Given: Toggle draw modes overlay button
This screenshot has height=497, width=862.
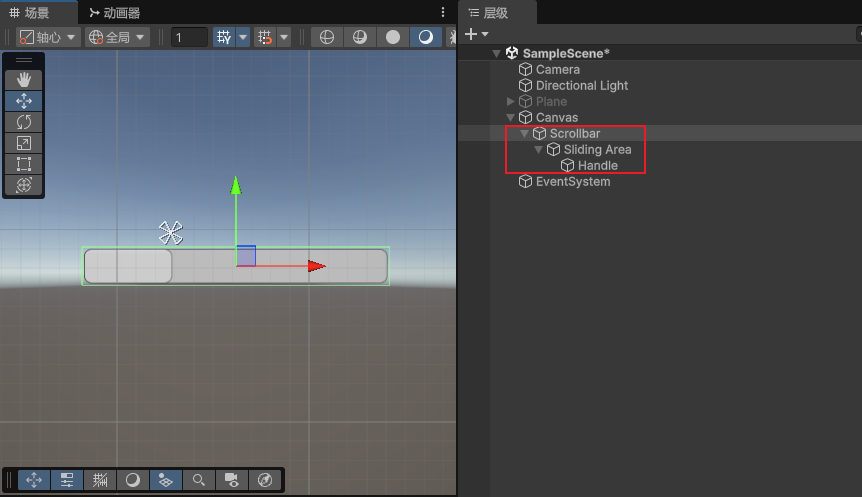Looking at the screenshot, I should [x=133, y=480].
